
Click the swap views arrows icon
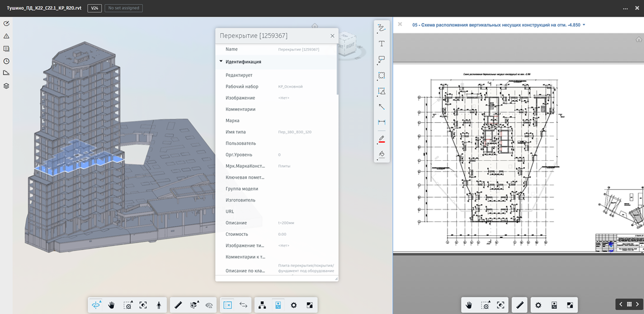[243, 304]
